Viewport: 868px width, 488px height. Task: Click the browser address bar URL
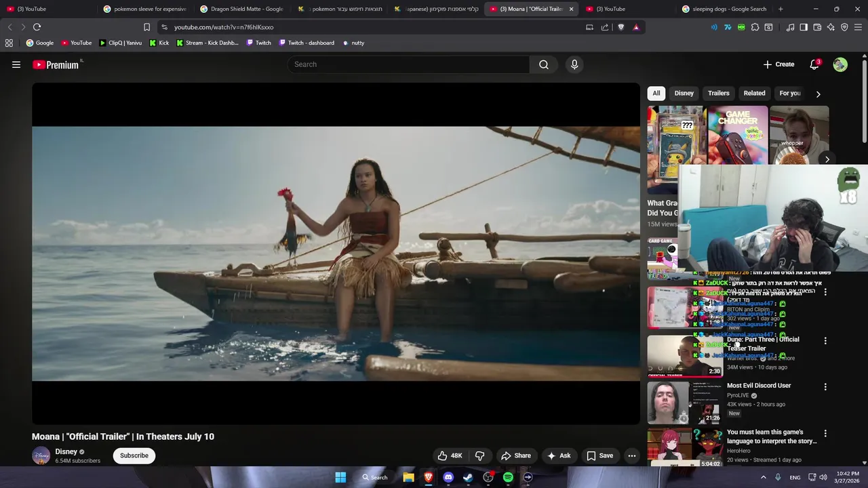pos(224,27)
